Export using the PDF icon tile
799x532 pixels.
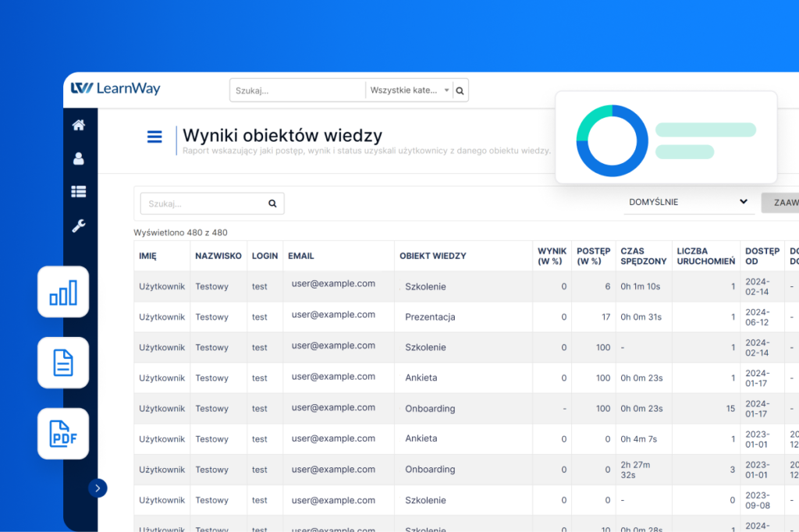click(x=63, y=434)
